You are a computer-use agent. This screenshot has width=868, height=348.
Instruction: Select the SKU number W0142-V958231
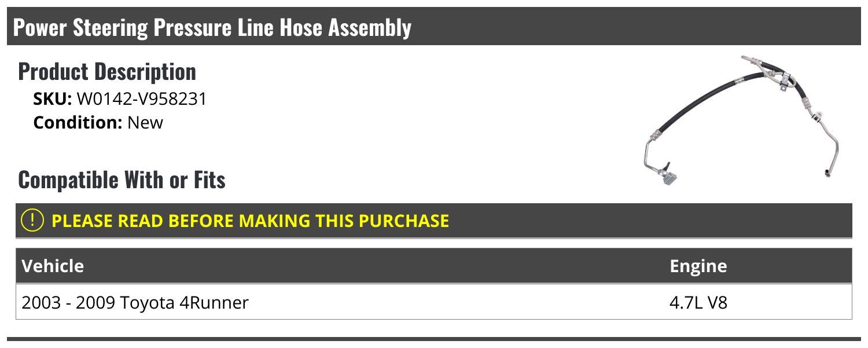pos(141,99)
